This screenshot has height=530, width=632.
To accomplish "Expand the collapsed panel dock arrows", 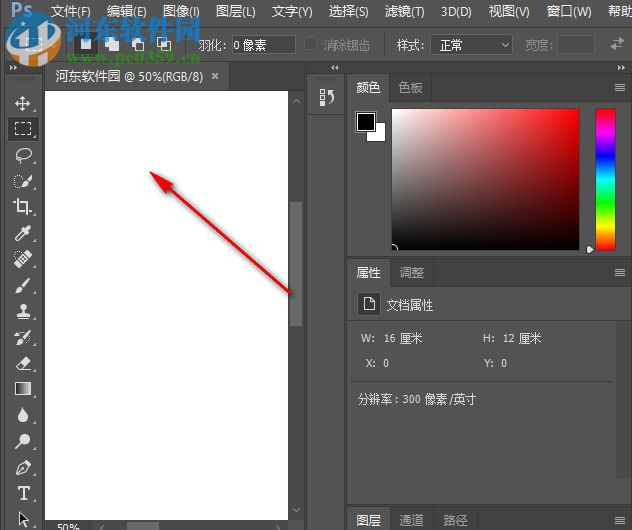I will [335, 68].
